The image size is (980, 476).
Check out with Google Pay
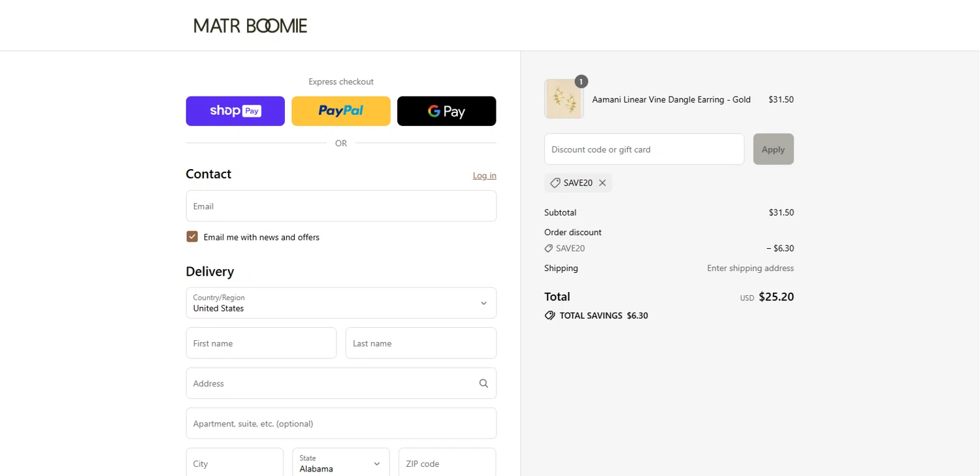447,111
